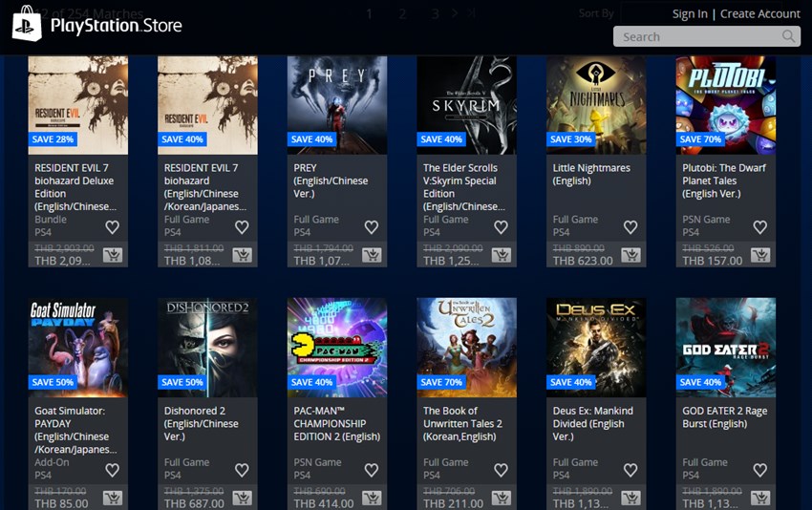The width and height of the screenshot is (812, 510).
Task: Open the Create Account link
Action: click(760, 14)
